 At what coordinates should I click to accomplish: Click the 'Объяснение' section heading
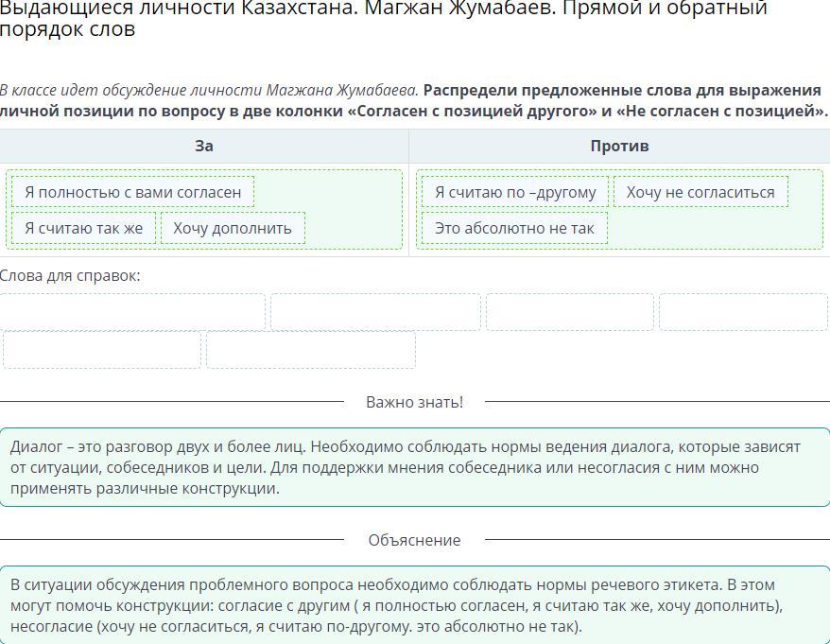(x=414, y=540)
